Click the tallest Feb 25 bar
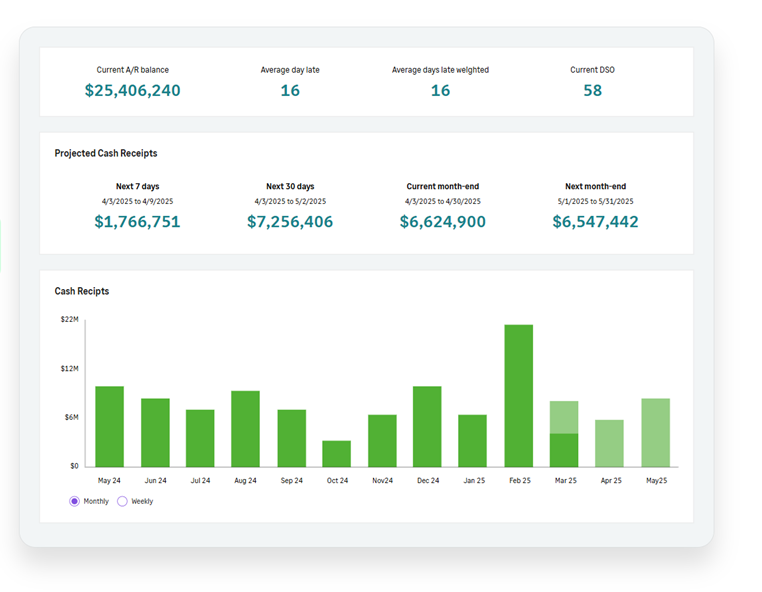 pyautogui.click(x=518, y=395)
